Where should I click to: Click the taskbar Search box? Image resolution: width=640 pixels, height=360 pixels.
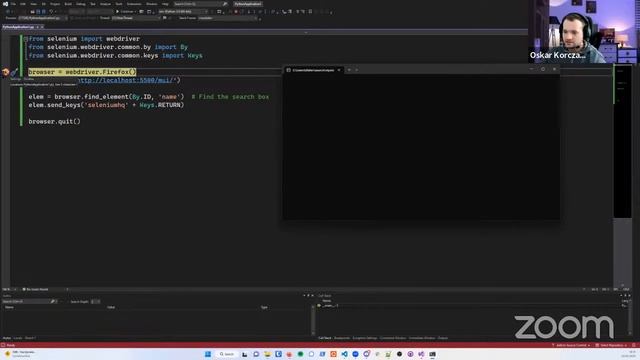pyautogui.click(x=227, y=354)
